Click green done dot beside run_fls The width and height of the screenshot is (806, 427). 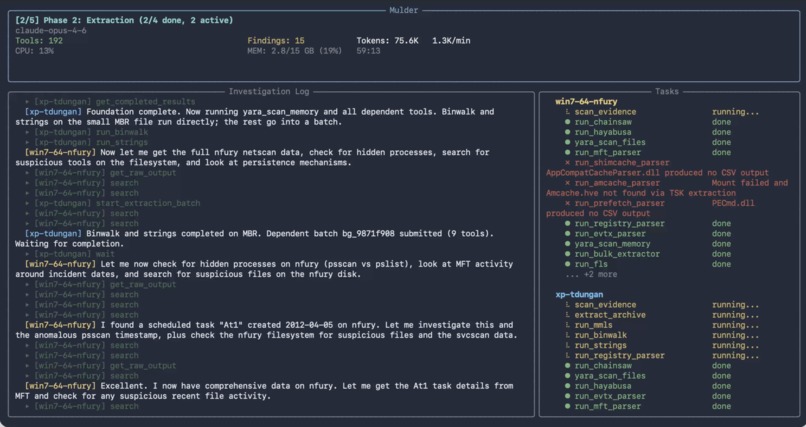tap(567, 264)
